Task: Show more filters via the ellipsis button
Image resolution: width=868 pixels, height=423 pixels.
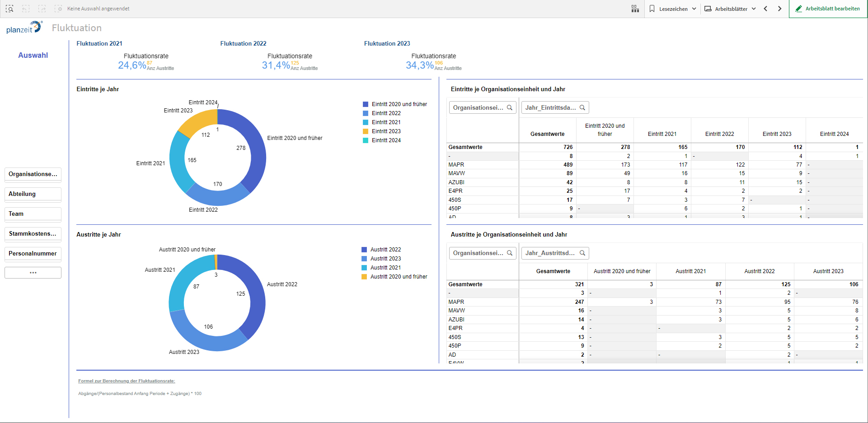Action: [x=33, y=273]
